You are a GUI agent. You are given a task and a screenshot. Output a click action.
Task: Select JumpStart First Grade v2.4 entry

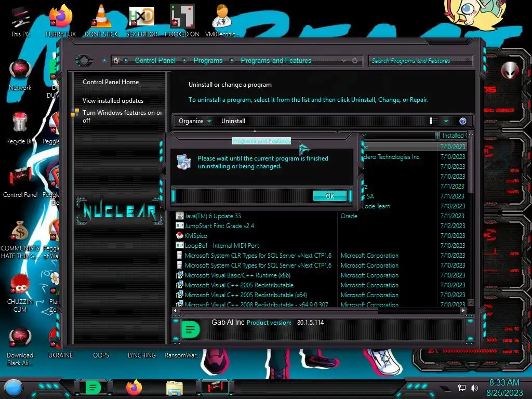pyautogui.click(x=219, y=226)
